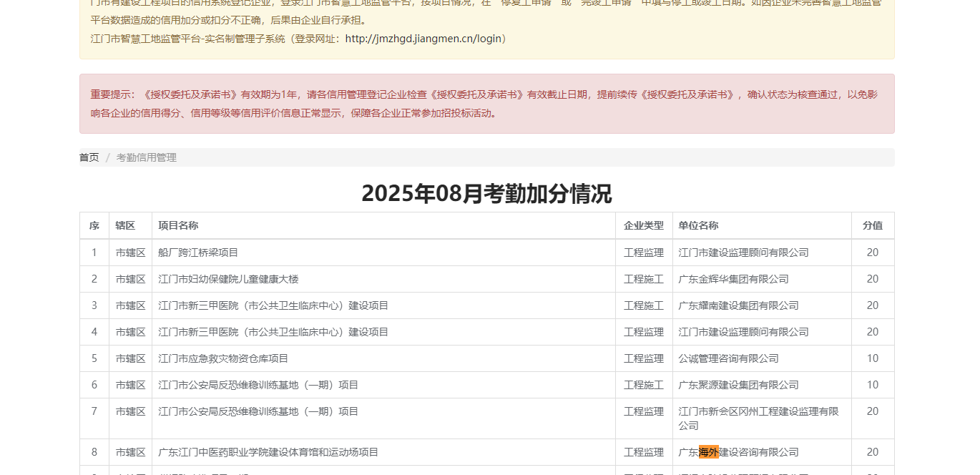Click 江门市新会区冈州工程建设监理有限公司 cell

click(758, 418)
